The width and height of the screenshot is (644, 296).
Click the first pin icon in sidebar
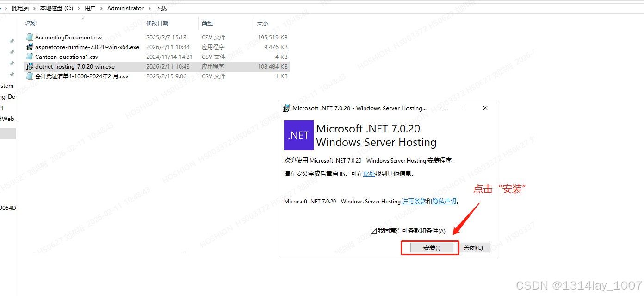[12, 41]
